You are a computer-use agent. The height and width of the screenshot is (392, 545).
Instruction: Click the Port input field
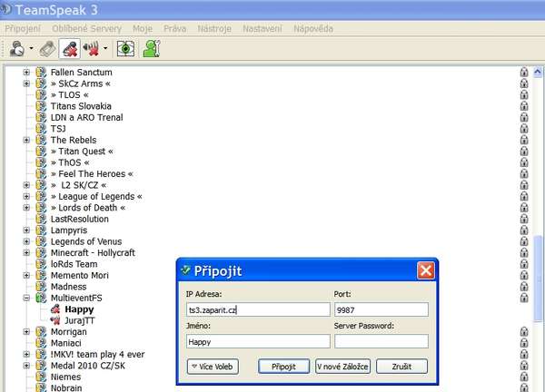tap(381, 309)
